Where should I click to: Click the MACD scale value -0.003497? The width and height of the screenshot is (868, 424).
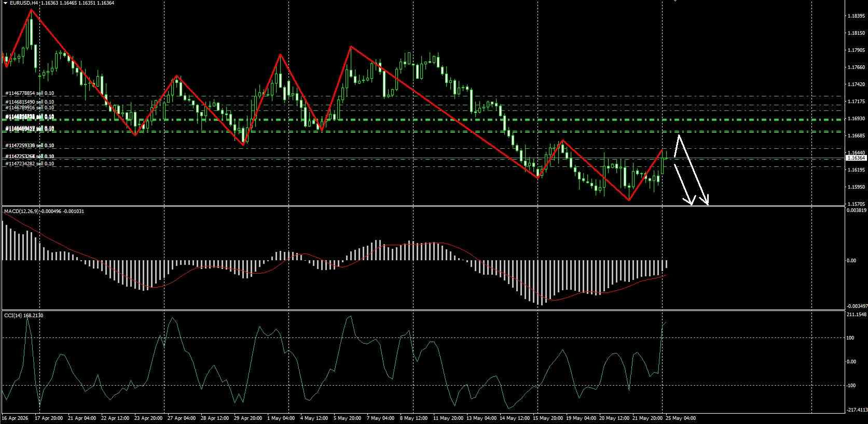(856, 306)
